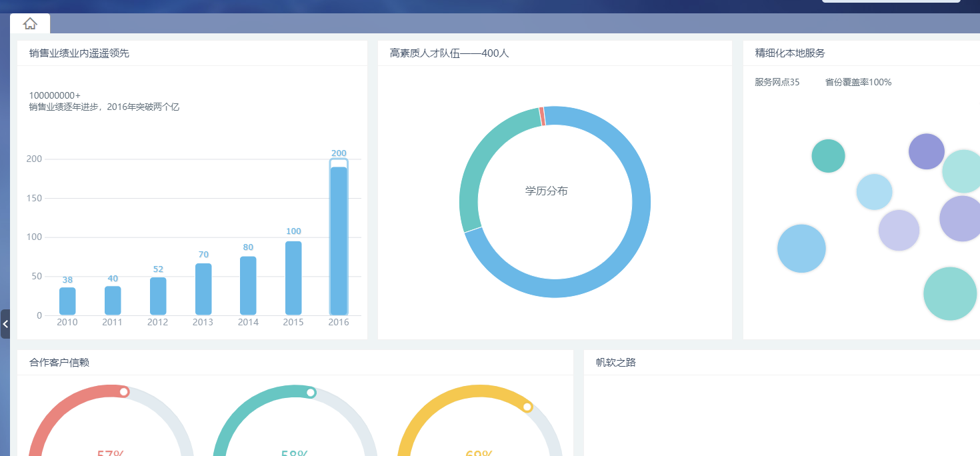This screenshot has height=456, width=980.
Task: Click the 省份覆盖率100% text
Action: click(x=858, y=83)
